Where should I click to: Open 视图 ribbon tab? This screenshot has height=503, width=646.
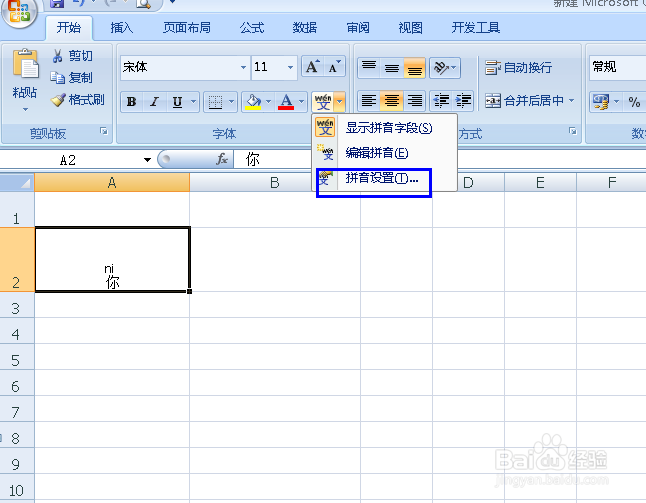click(x=410, y=28)
